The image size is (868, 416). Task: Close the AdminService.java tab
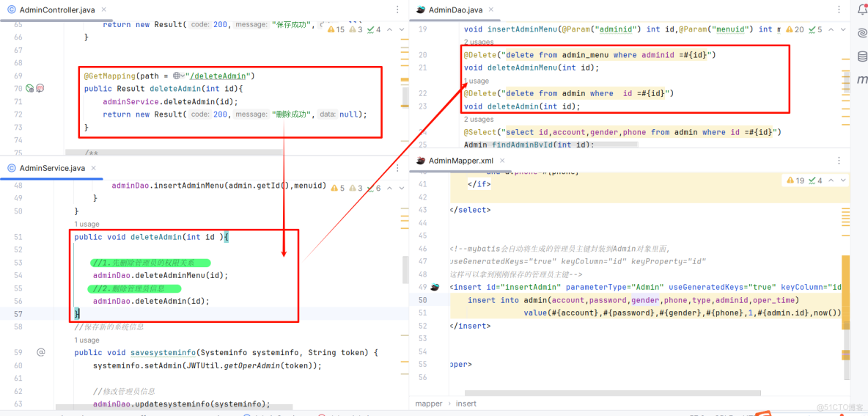point(94,168)
